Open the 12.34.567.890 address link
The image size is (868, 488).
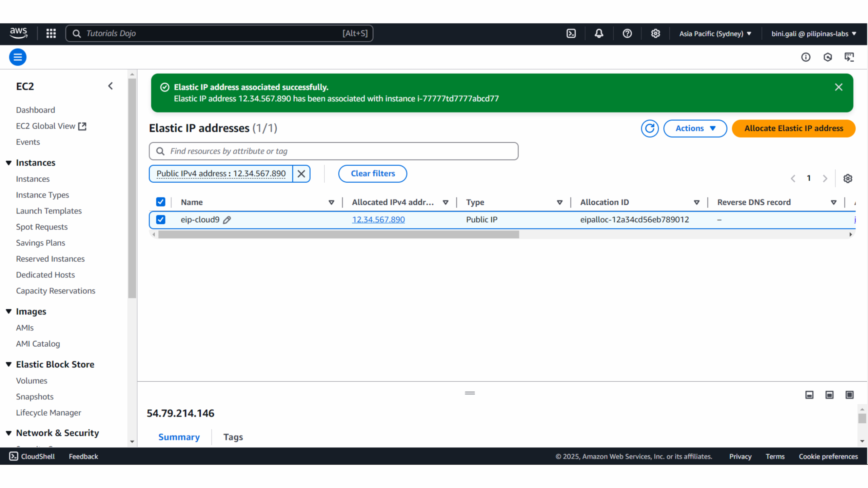(x=378, y=220)
